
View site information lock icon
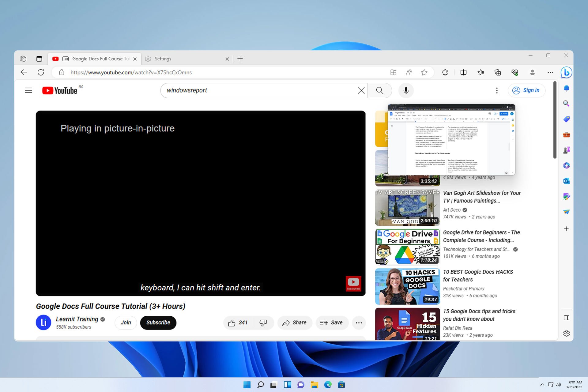pyautogui.click(x=62, y=73)
